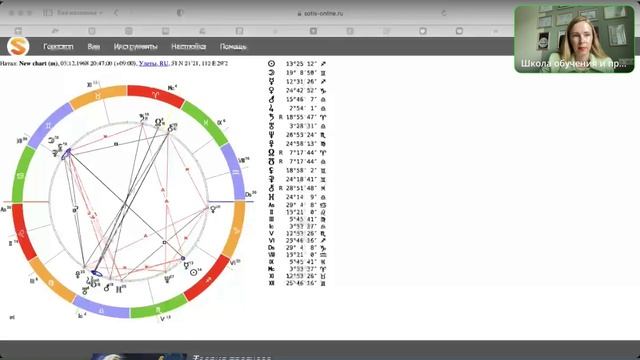Screen dimensions: 640x360
Task: Click the Moon glyph in planet table
Action: click(x=271, y=73)
